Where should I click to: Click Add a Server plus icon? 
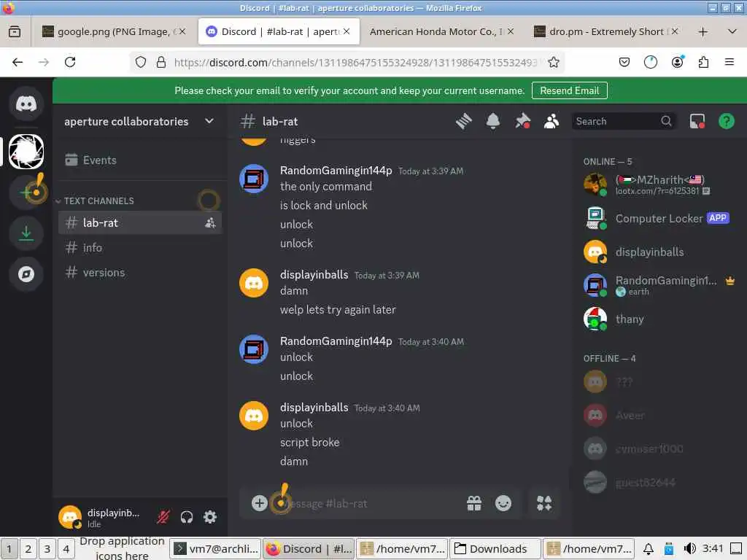26,192
